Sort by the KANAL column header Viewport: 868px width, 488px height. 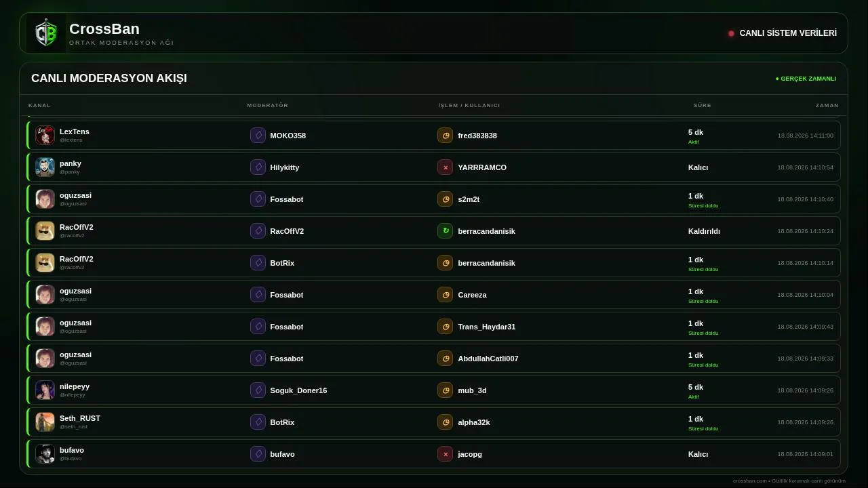pos(39,106)
